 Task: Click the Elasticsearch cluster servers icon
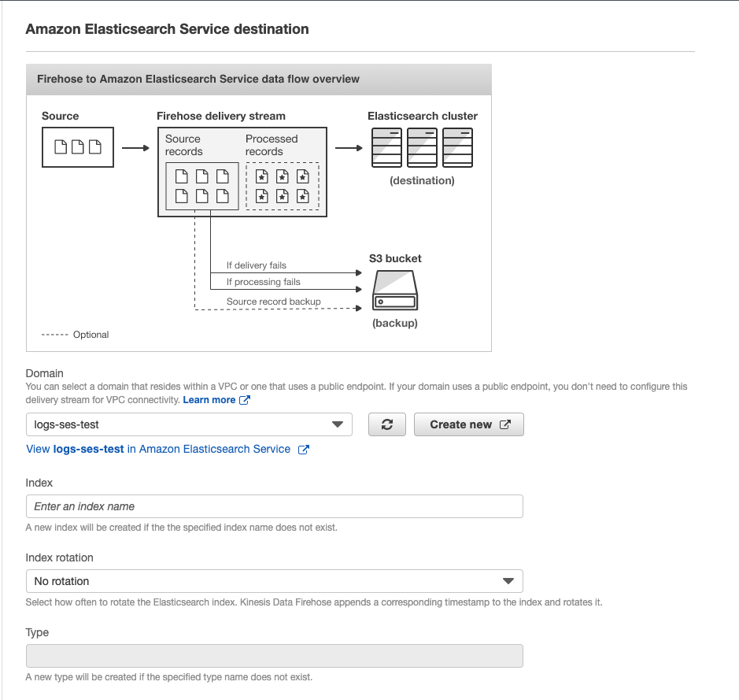[422, 147]
